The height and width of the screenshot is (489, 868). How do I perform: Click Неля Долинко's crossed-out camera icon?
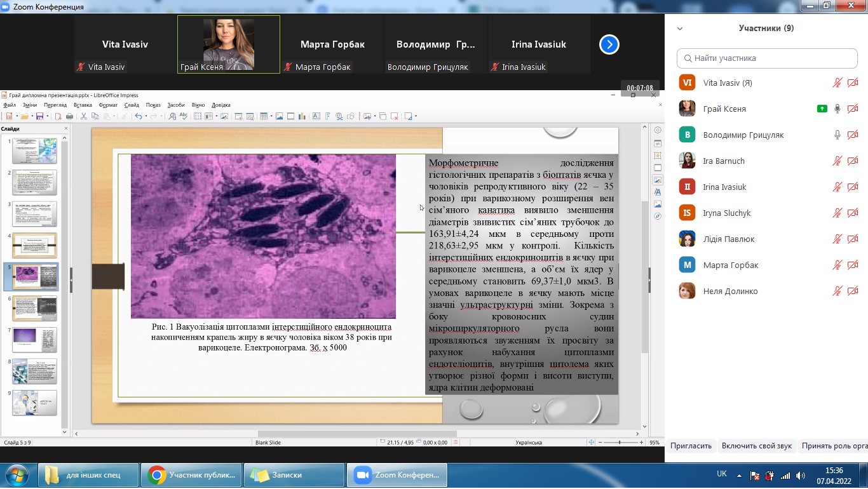coord(853,291)
